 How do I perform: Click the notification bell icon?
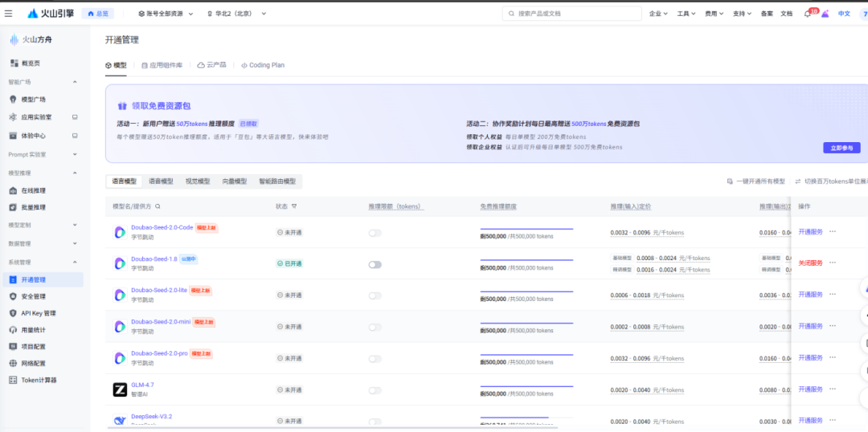807,14
